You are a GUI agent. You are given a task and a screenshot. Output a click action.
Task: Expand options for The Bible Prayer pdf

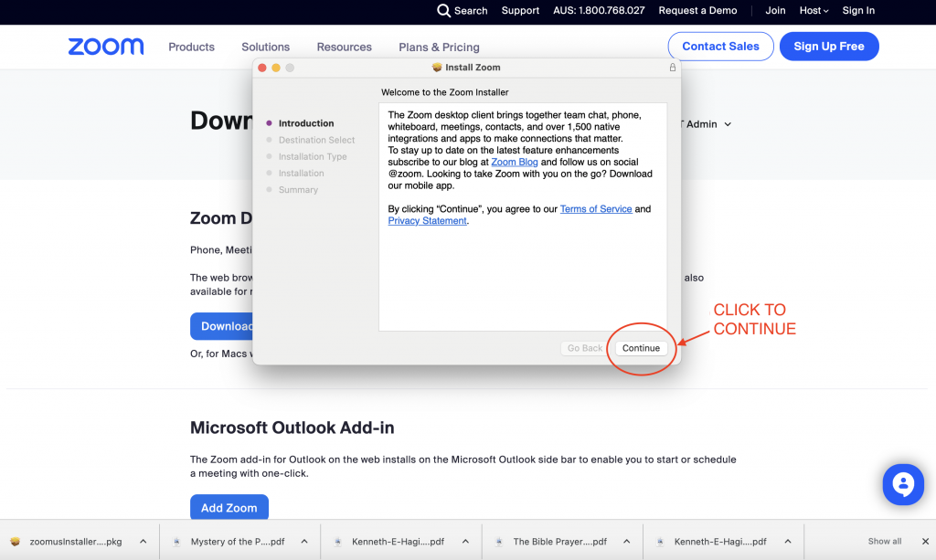point(627,542)
